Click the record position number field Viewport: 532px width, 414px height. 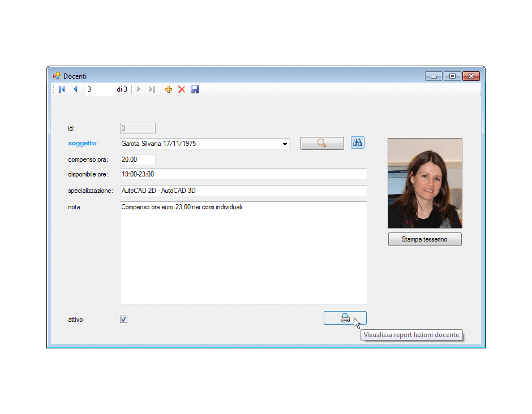point(100,89)
